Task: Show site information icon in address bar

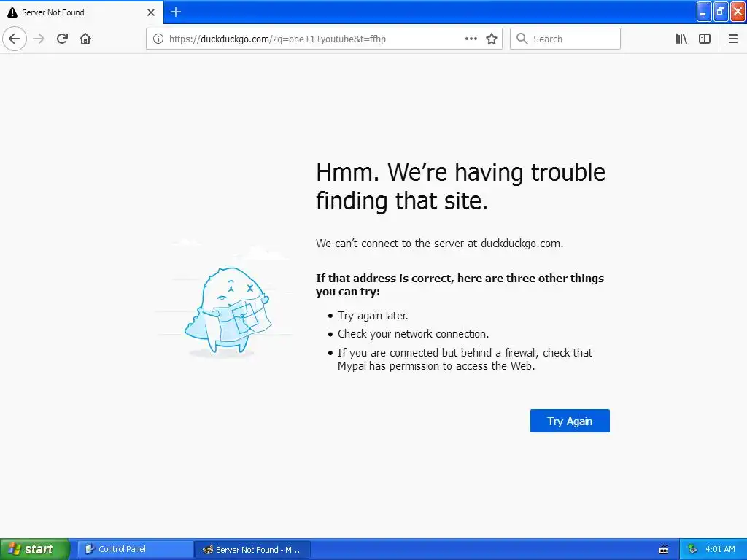Action: (x=158, y=39)
